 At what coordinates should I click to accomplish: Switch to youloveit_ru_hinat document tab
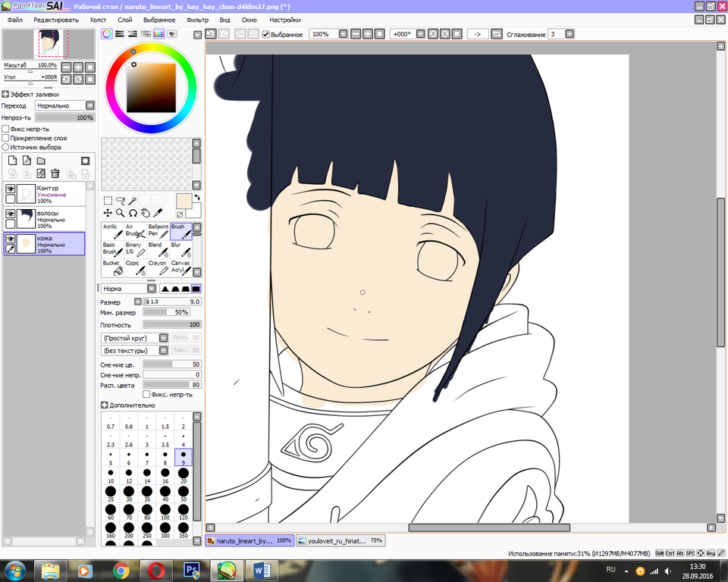pyautogui.click(x=340, y=540)
